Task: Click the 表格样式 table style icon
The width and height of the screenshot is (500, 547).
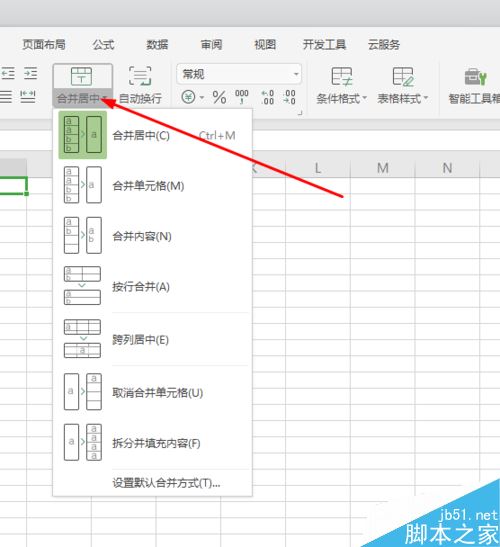Action: pos(403,76)
